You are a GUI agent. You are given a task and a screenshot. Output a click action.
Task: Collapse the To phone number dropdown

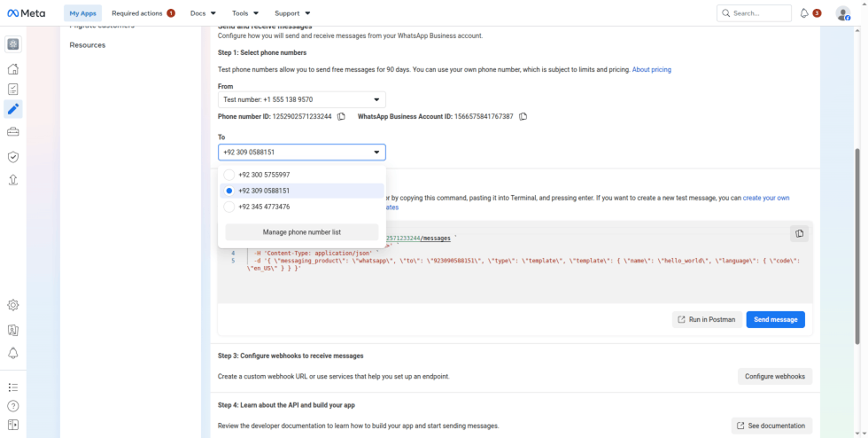[x=302, y=152]
